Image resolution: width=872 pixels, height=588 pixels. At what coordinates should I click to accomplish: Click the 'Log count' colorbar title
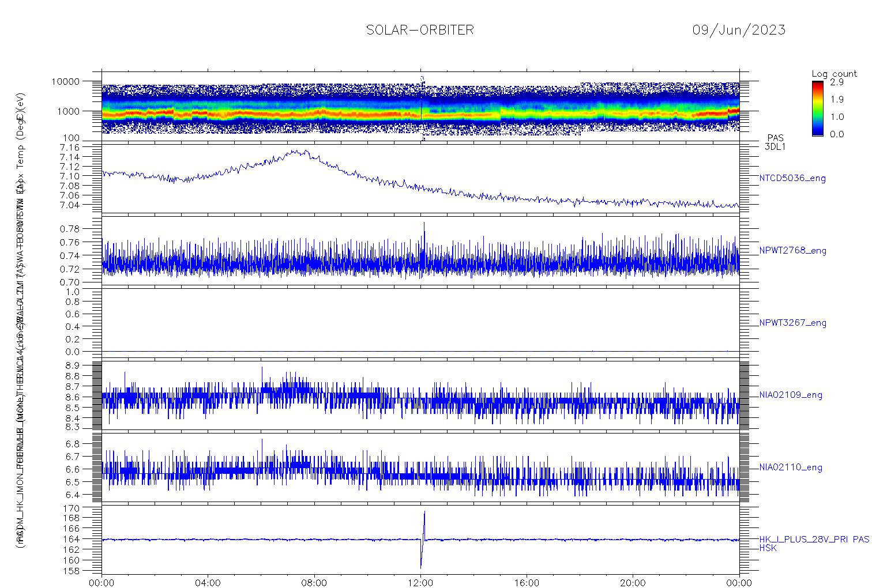834,74
